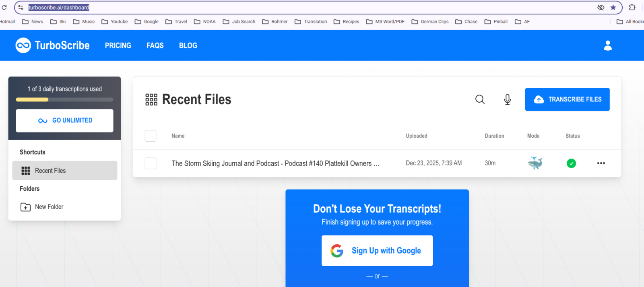Bookmark page with the star icon
The height and width of the screenshot is (287, 644).
[613, 7]
